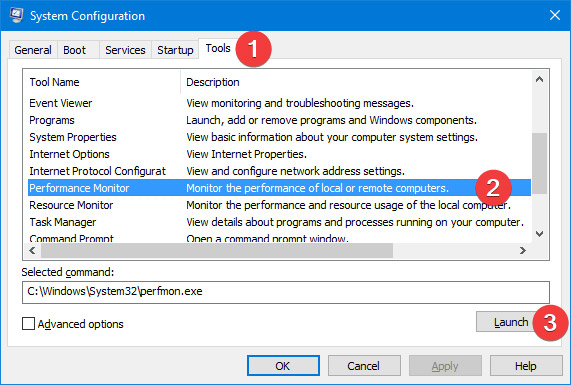Go to the Services tab
The image size is (571, 385).
click(125, 50)
